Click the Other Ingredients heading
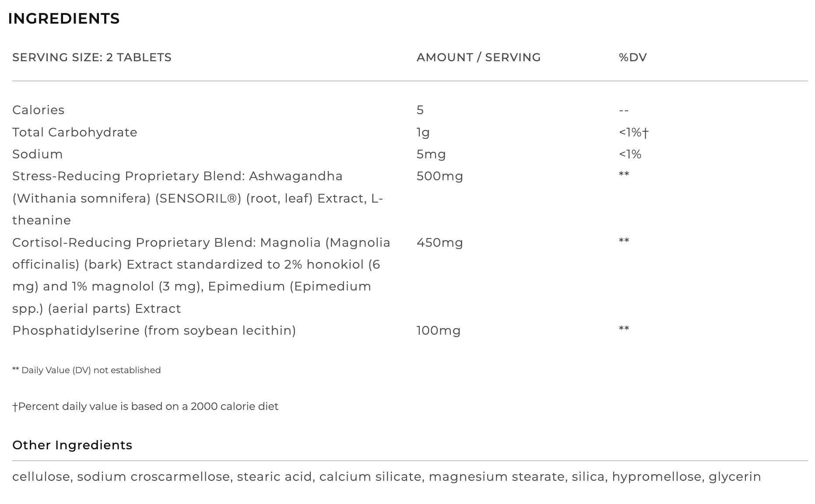Screen dimensions: 815x504 click(x=72, y=445)
